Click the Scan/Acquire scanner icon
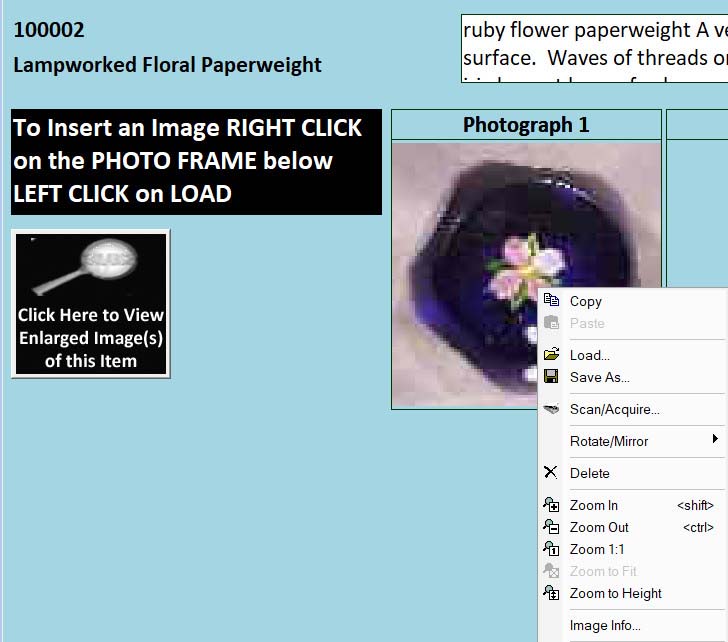This screenshot has height=642, width=728. (550, 409)
